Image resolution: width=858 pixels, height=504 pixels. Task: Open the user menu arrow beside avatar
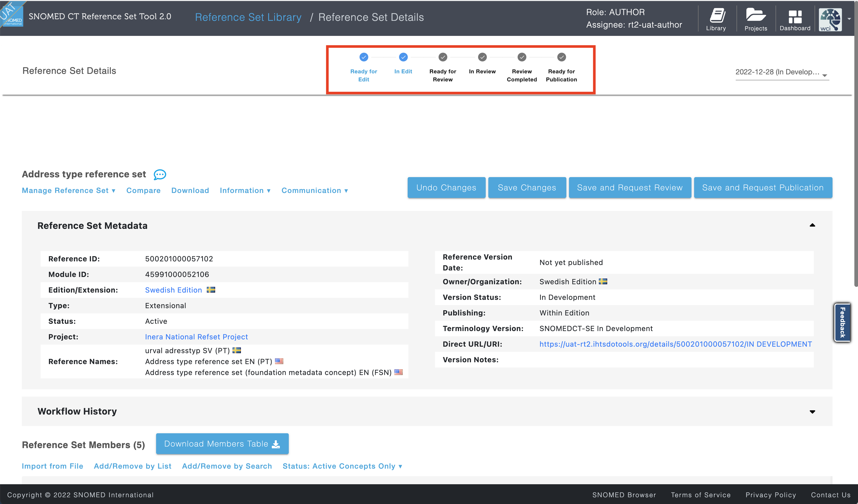point(849,19)
